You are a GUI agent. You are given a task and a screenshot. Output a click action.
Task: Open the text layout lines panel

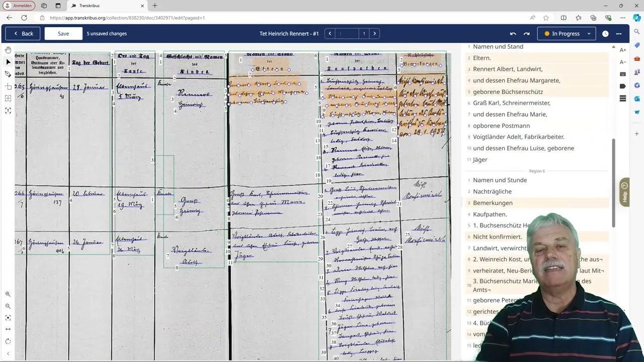(623, 99)
